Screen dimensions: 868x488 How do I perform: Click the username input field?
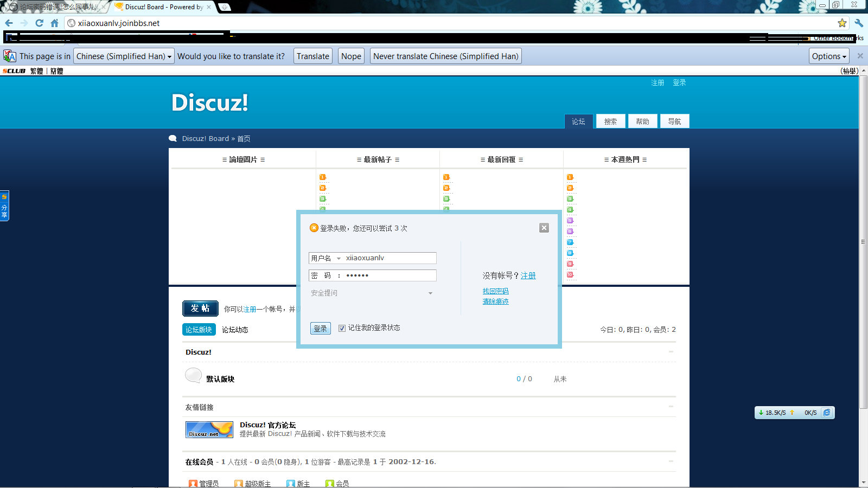tap(390, 258)
